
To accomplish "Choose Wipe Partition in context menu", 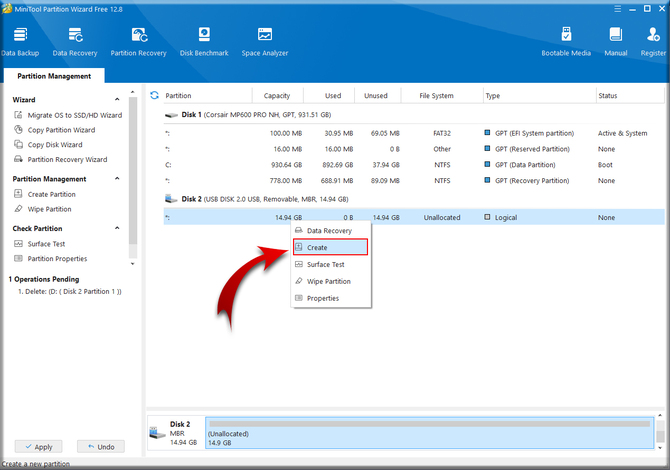I will click(x=331, y=281).
